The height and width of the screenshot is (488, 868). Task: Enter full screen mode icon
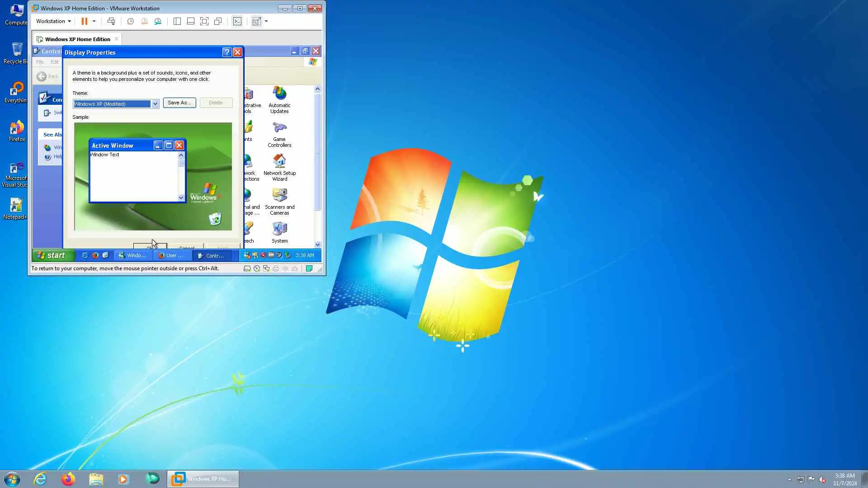click(x=204, y=21)
